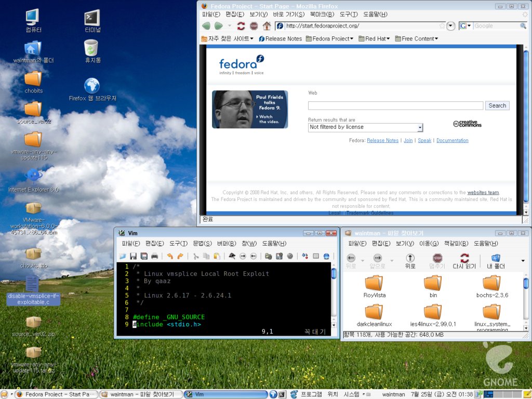Screen dimensions: 532x399
Task: Open Firefox web browser desktop icon
Action: click(92, 89)
